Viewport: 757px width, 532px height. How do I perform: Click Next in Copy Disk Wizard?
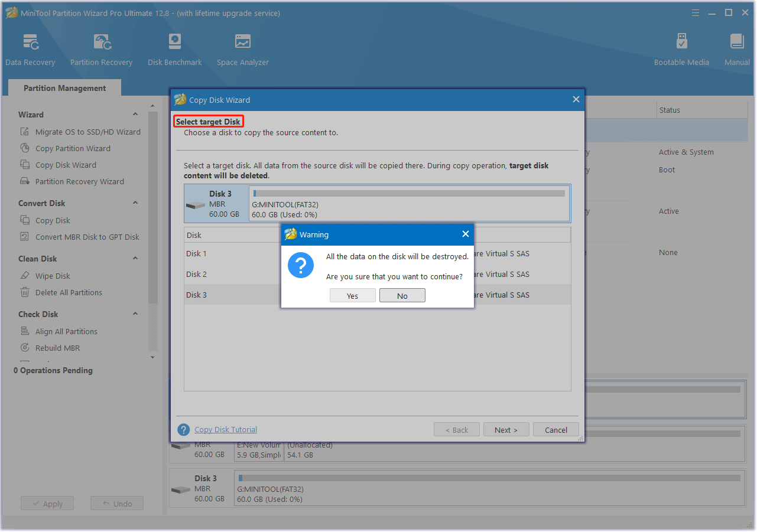pos(506,430)
